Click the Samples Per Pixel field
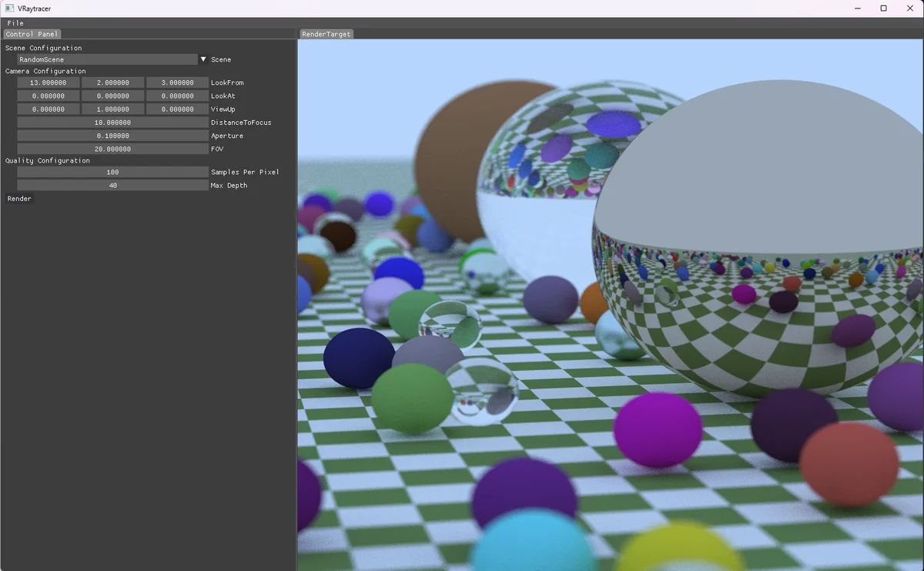Viewport: 924px width, 571px height. (112, 172)
